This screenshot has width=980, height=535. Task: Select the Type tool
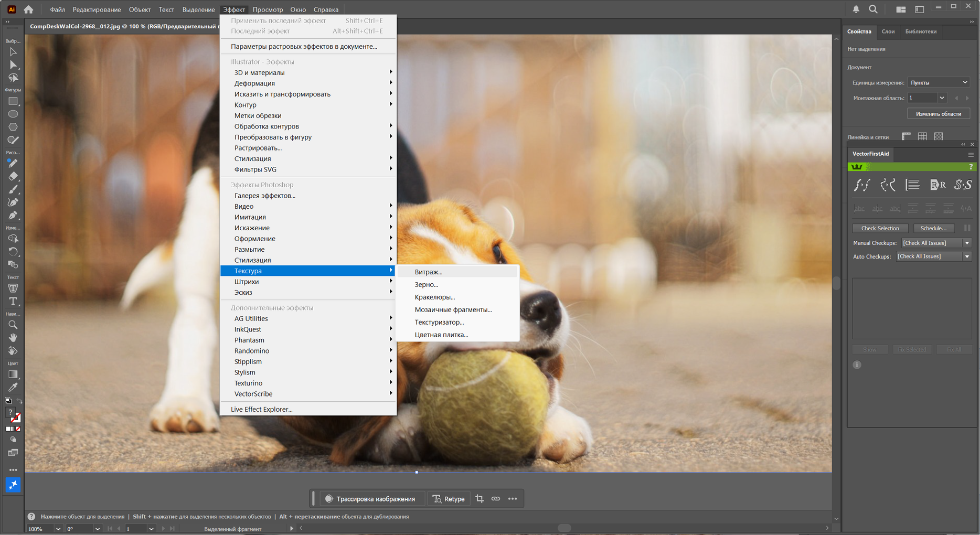point(13,301)
